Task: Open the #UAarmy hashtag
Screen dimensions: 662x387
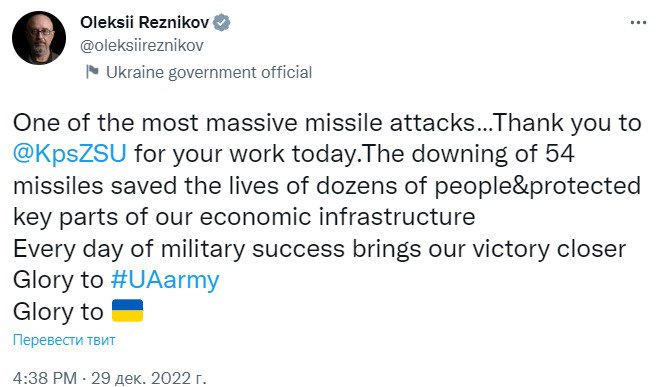Action: pos(165,280)
